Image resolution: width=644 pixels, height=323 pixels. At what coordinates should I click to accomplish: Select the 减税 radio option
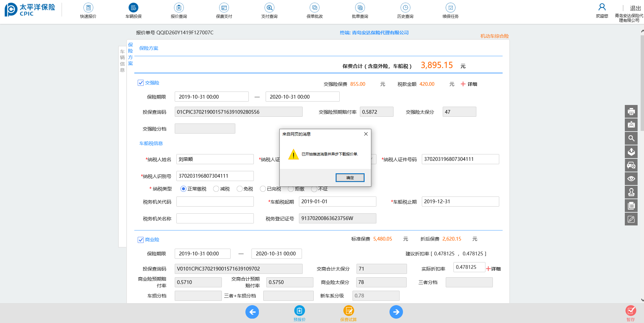coord(216,189)
